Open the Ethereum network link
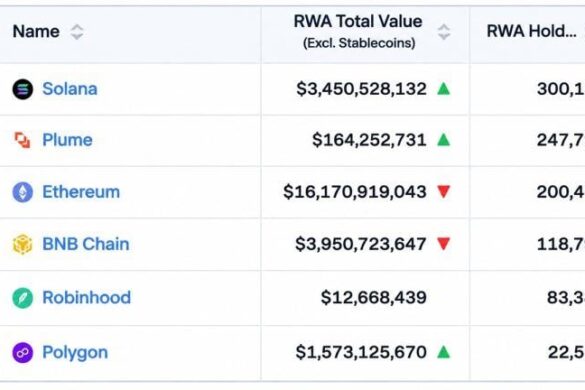585x390 pixels. pos(81,192)
